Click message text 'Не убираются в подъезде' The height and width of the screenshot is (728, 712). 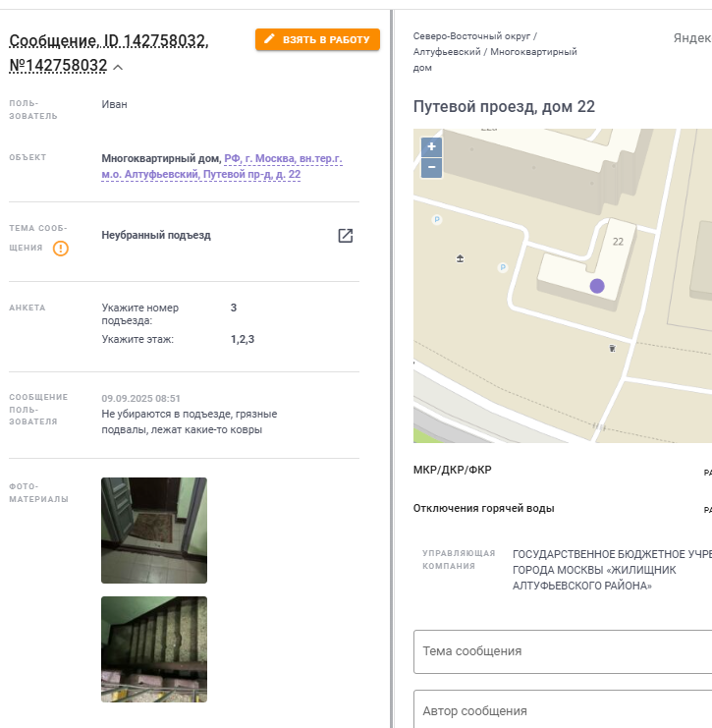point(166,414)
